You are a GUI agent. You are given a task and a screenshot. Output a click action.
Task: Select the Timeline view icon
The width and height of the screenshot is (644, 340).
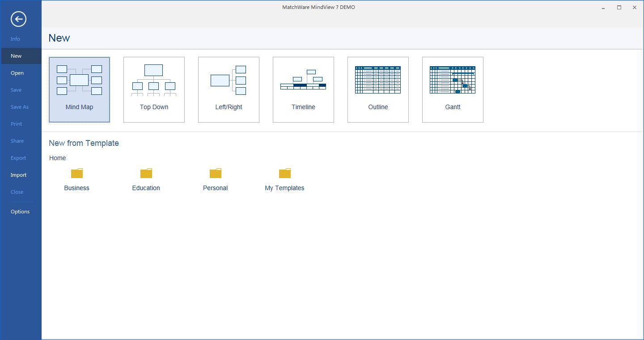click(x=303, y=80)
